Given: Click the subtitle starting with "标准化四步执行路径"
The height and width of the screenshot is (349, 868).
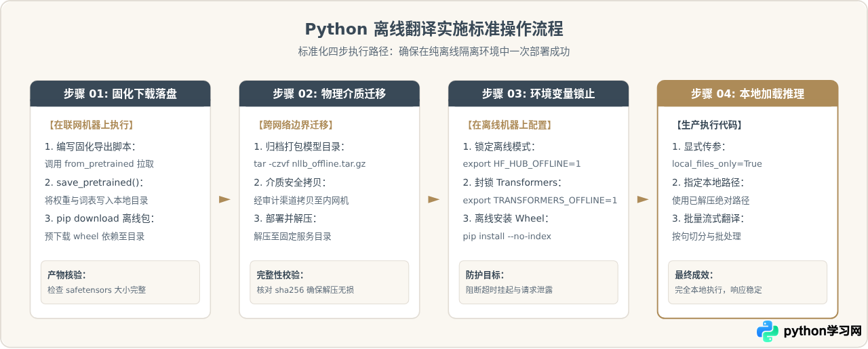Looking at the screenshot, I should 434,52.
